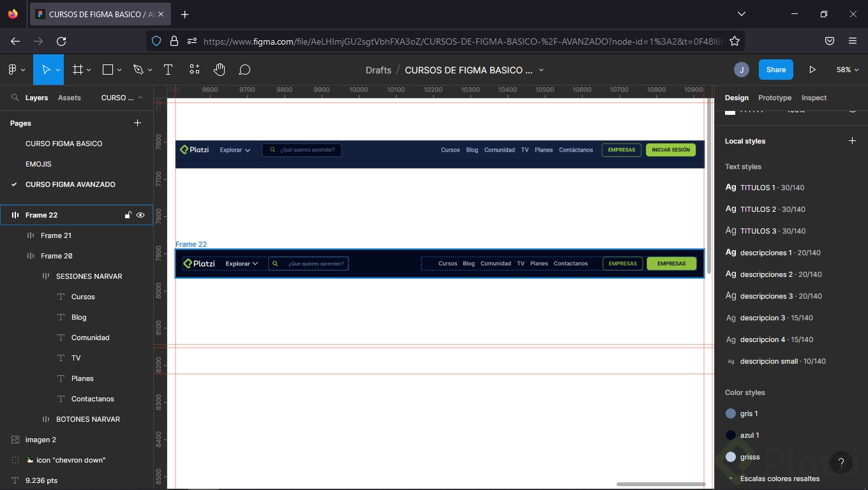Toggle lock on Frame 22 layer

[128, 215]
